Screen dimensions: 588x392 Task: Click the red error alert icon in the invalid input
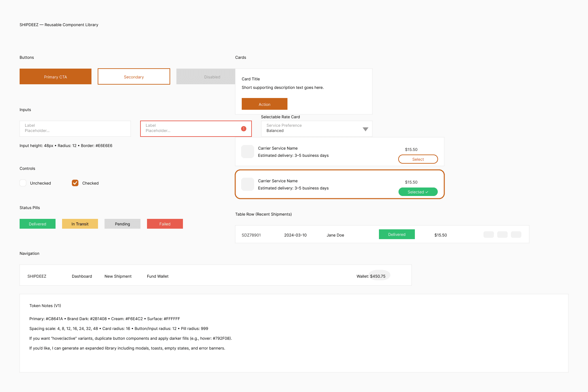243,129
